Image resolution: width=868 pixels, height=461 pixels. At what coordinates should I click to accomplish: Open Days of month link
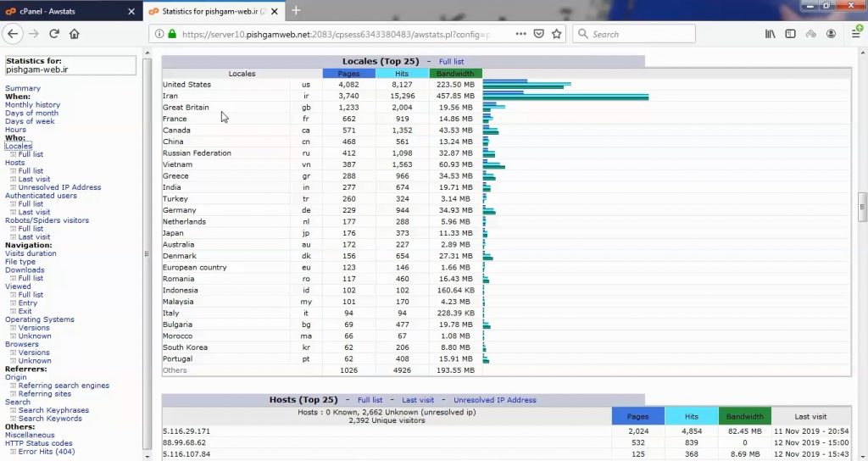point(31,113)
